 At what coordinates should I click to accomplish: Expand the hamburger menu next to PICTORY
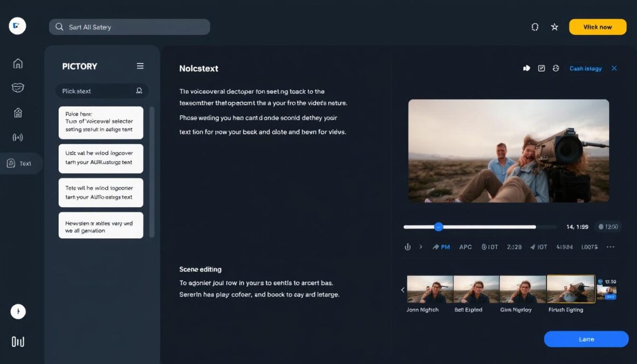tap(140, 66)
